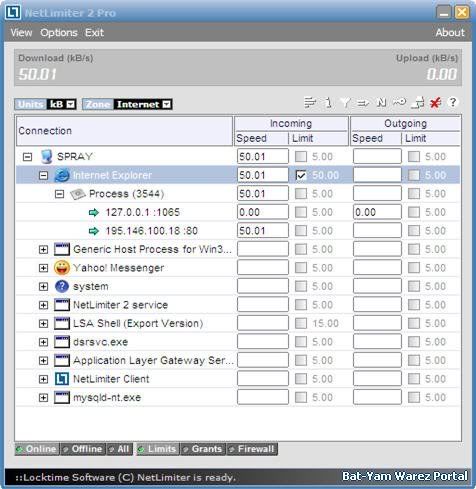Click the key toolbar icon

[x=399, y=102]
